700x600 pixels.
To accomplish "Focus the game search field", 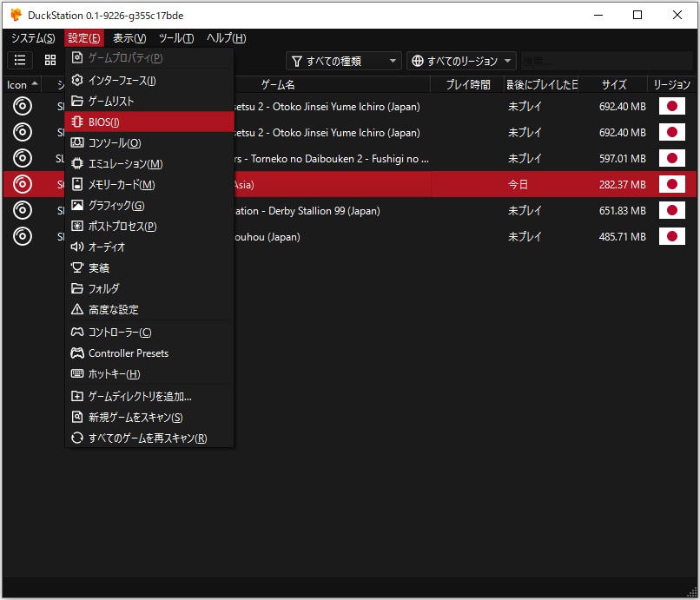I will (607, 61).
